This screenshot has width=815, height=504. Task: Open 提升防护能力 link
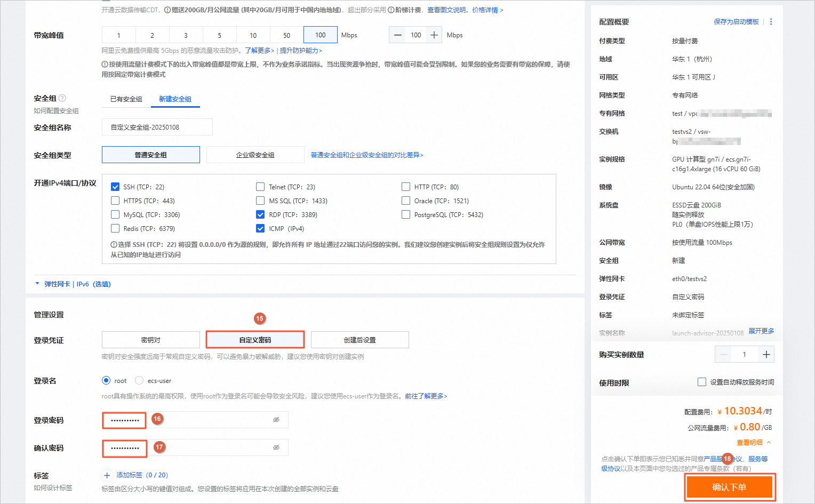coord(301,51)
